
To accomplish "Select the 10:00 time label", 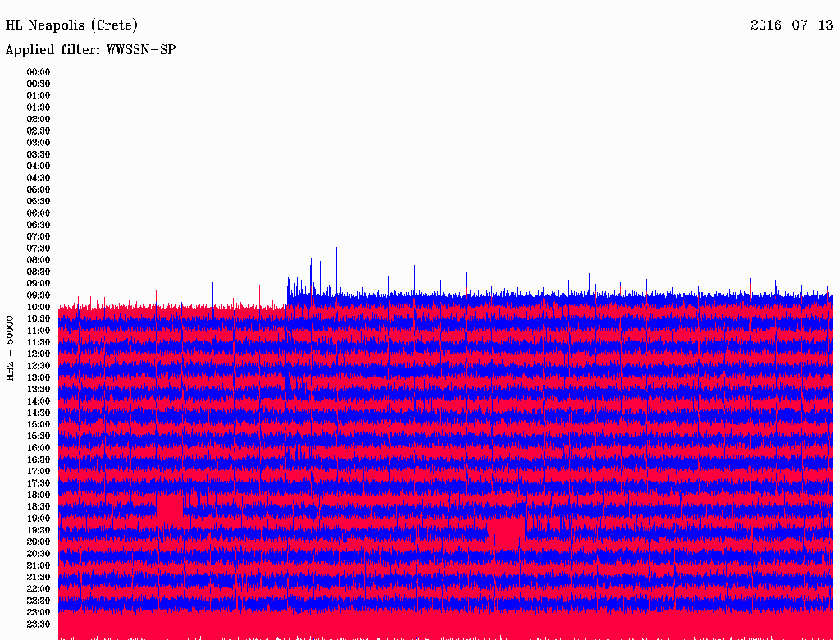I will [x=39, y=307].
